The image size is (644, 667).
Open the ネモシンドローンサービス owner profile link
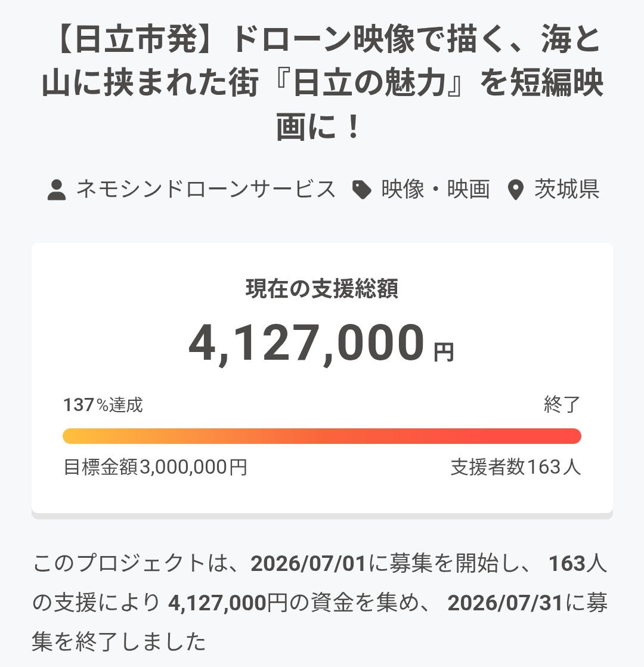point(206,189)
